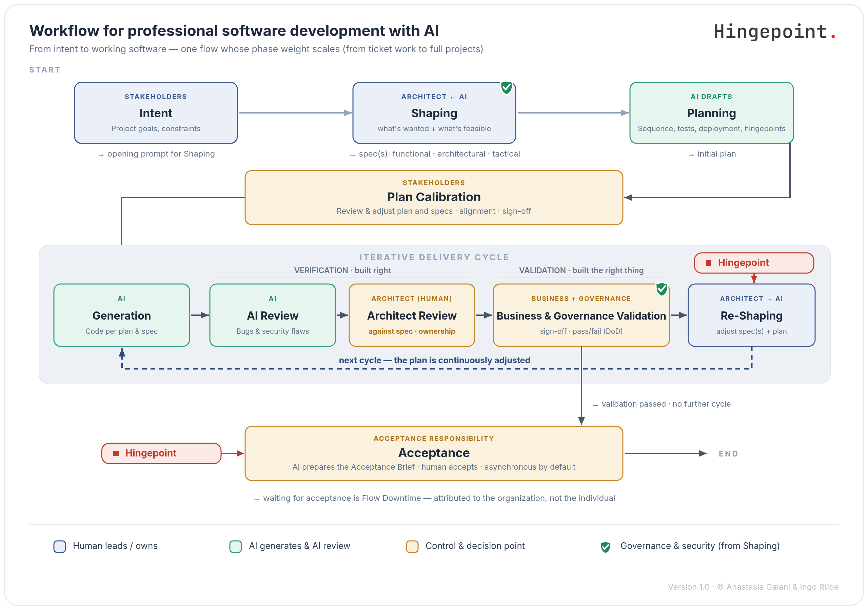Click the START label
868x610 pixels.
45,70
